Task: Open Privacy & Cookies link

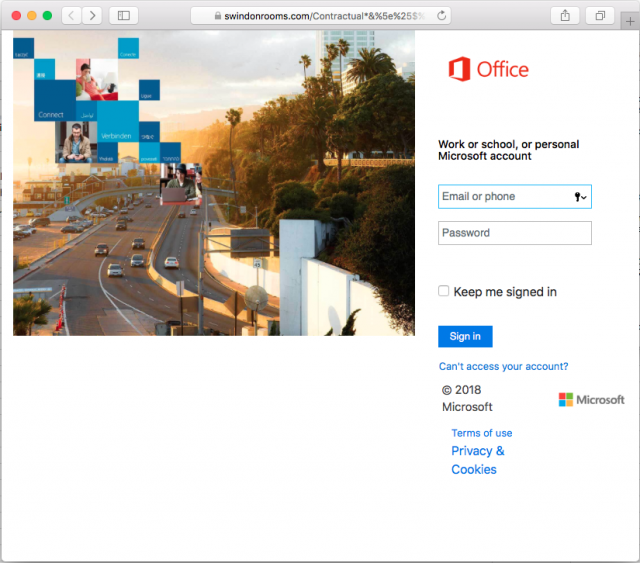Action: click(478, 460)
